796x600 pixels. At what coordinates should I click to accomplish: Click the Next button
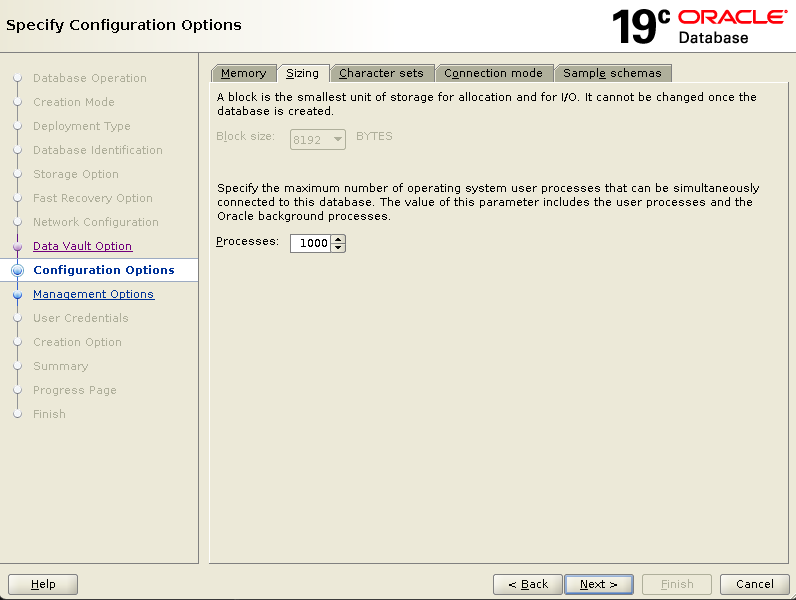[599, 584]
